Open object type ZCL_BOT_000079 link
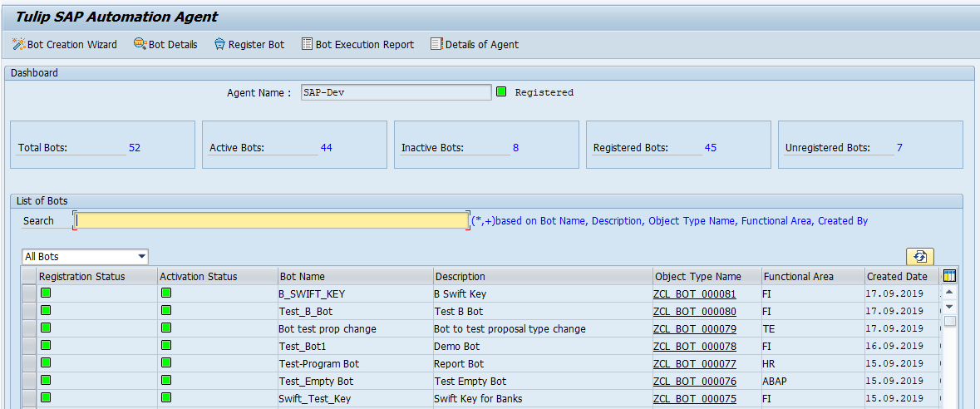Screen dimensions: 980x409 pos(694,328)
